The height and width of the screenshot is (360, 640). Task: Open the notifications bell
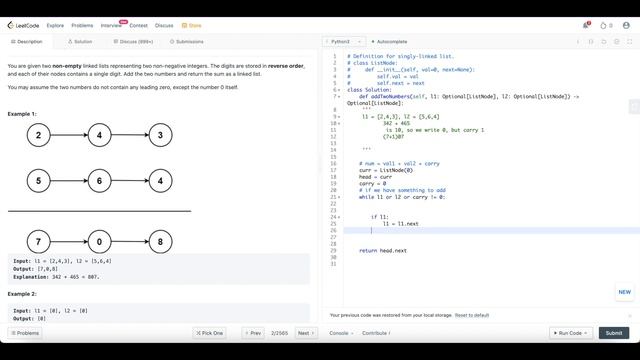pos(586,25)
